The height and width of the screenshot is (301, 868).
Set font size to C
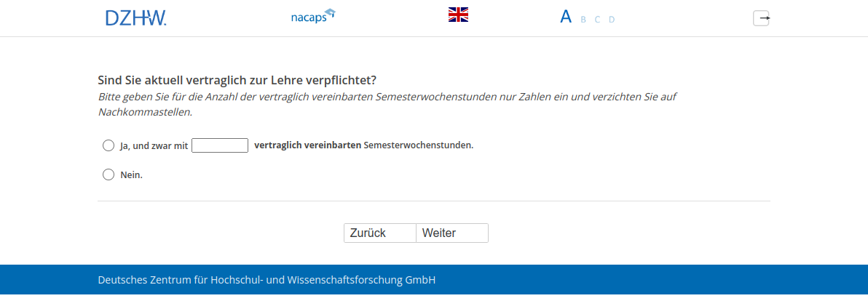point(597,20)
